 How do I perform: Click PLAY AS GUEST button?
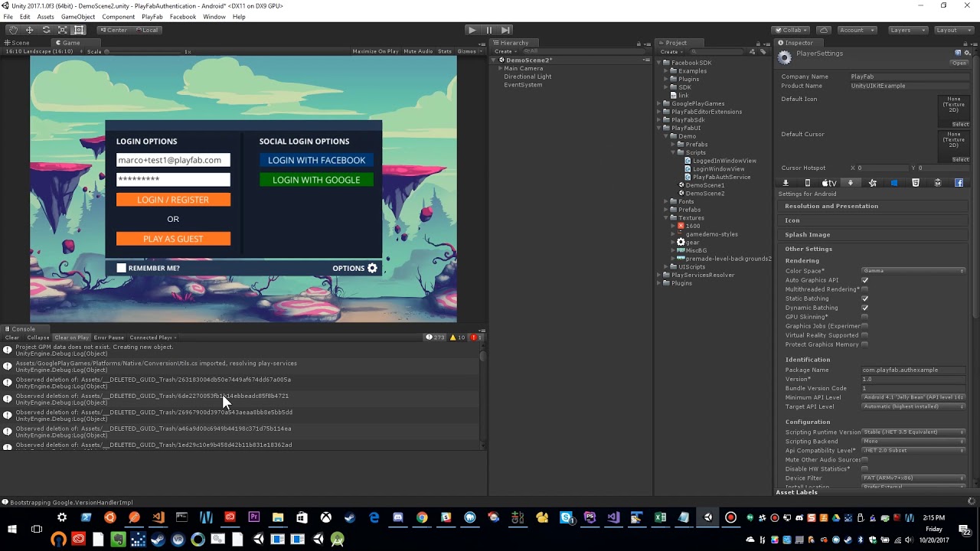tap(173, 239)
